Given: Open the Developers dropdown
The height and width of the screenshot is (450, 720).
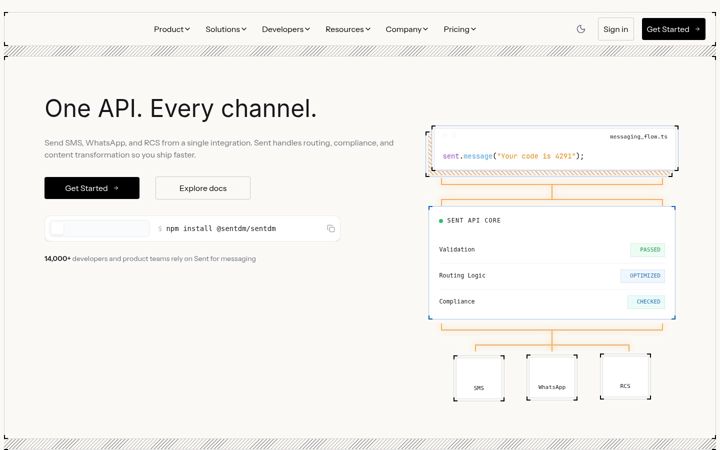Looking at the screenshot, I should click(286, 29).
